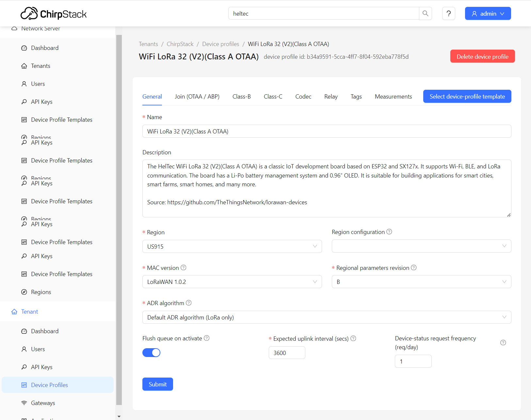The image size is (531, 420).
Task: Open the help question mark icon
Action: pyautogui.click(x=449, y=13)
